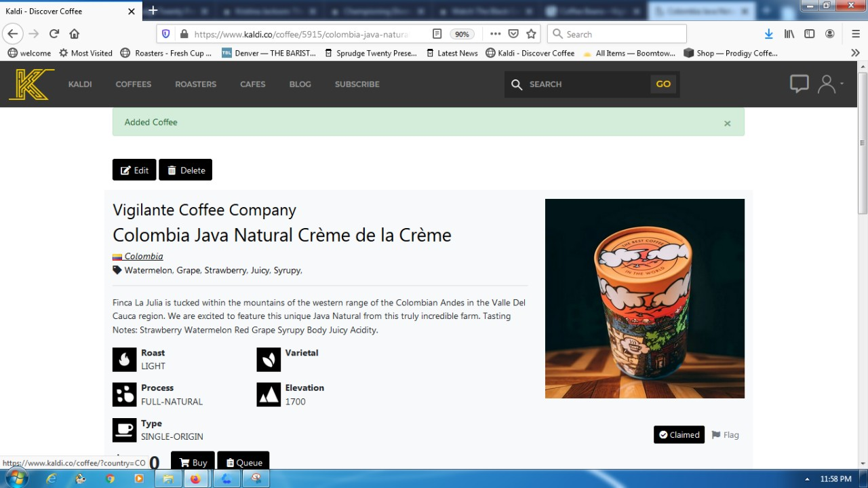Click the Process beans icon

[125, 394]
